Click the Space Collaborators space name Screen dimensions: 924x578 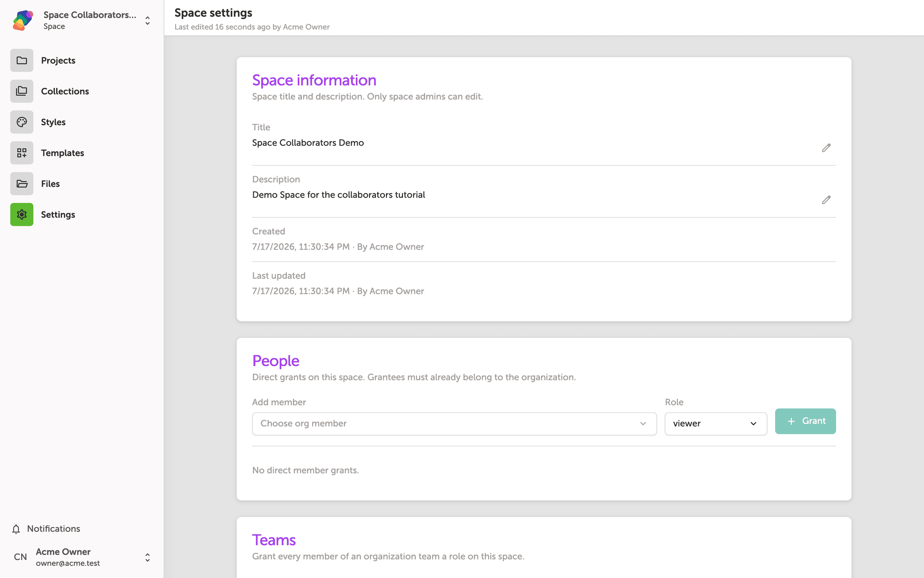pos(90,15)
